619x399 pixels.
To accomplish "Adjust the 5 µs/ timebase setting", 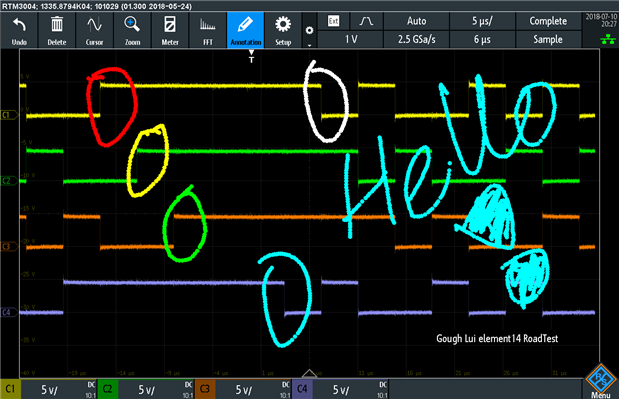I will (482, 21).
